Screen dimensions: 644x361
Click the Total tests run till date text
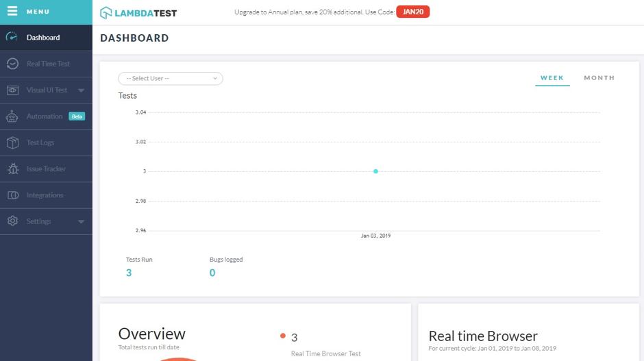pyautogui.click(x=149, y=347)
